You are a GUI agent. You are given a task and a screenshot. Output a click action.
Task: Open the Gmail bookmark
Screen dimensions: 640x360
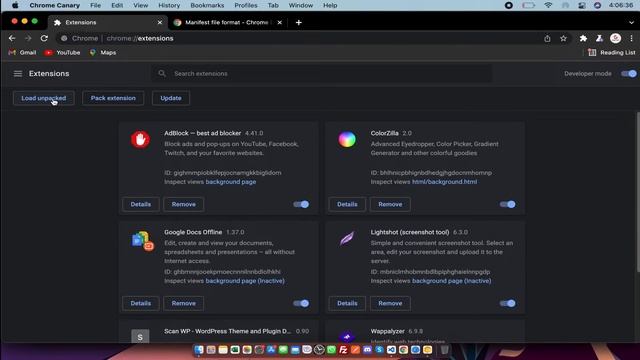tap(22, 52)
